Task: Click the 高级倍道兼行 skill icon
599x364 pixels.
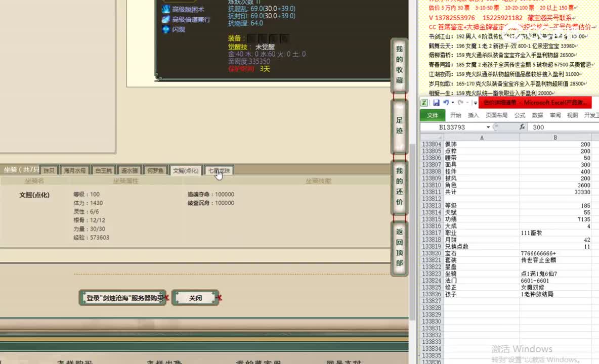Action: click(166, 19)
